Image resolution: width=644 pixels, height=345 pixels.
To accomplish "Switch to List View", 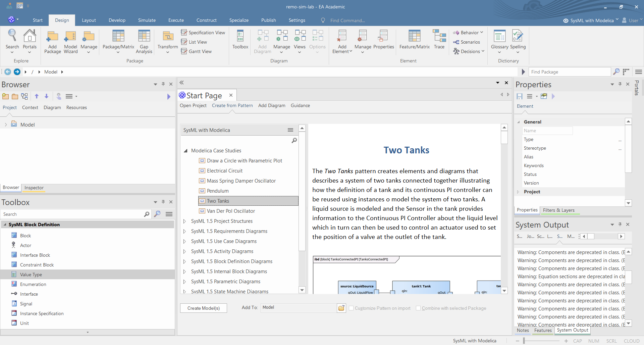I will tap(194, 42).
